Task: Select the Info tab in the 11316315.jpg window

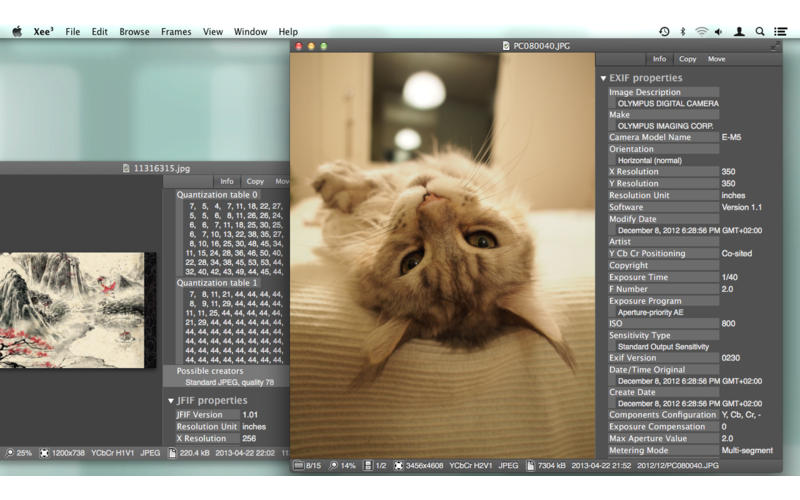Action: coord(227,181)
